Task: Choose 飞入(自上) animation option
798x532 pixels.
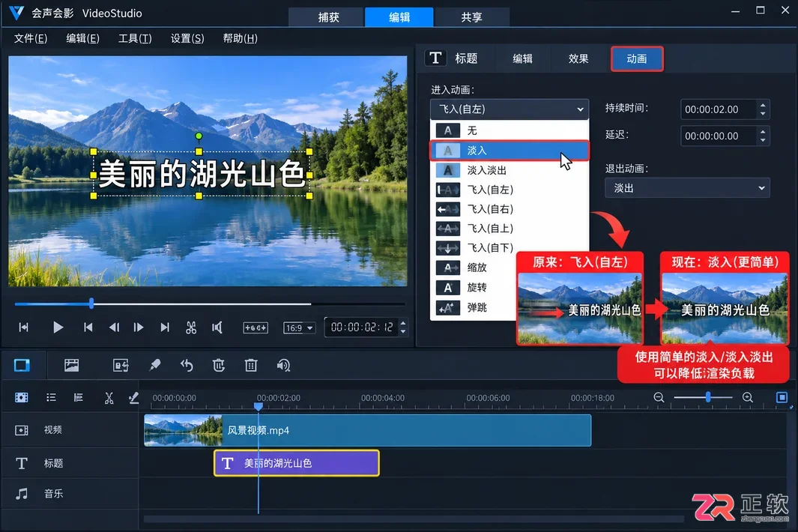Action: tap(510, 229)
